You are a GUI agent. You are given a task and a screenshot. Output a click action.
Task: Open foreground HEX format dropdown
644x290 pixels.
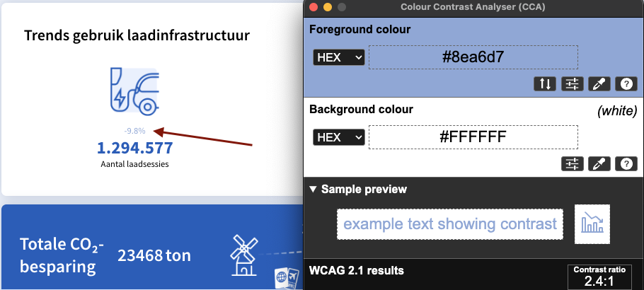(338, 57)
